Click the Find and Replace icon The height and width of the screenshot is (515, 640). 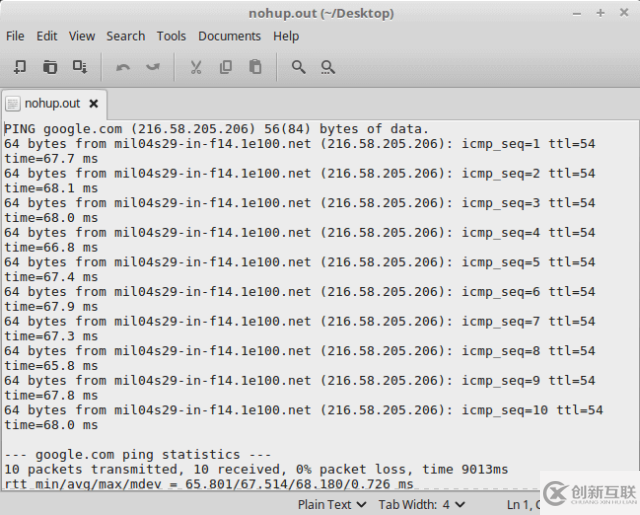(x=328, y=67)
